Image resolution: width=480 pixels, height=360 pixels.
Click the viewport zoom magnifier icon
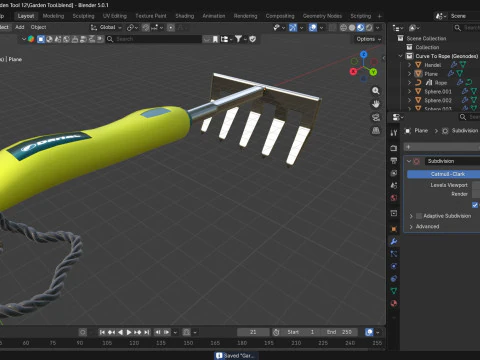[x=376, y=91]
